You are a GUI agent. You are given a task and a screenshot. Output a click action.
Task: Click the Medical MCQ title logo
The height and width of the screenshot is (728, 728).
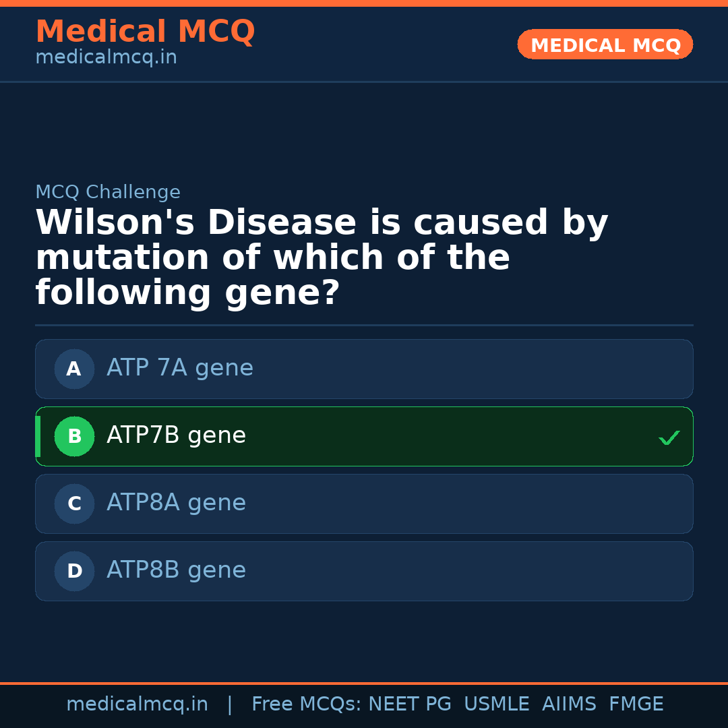(145, 32)
